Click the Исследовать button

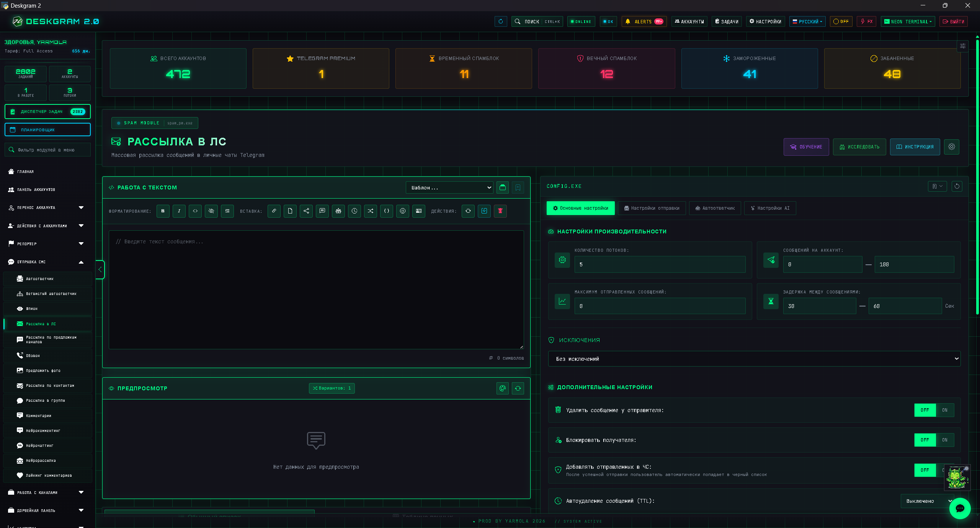click(x=859, y=147)
